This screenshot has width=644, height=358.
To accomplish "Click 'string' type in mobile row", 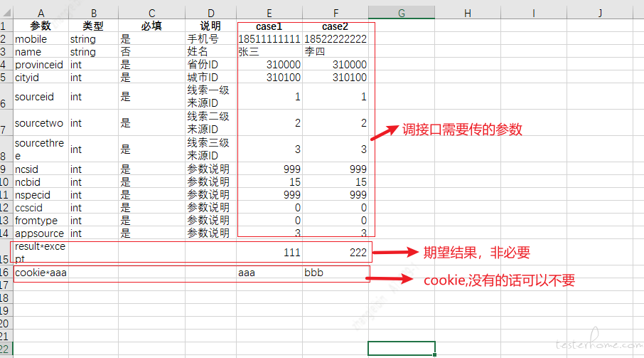I will [93, 38].
